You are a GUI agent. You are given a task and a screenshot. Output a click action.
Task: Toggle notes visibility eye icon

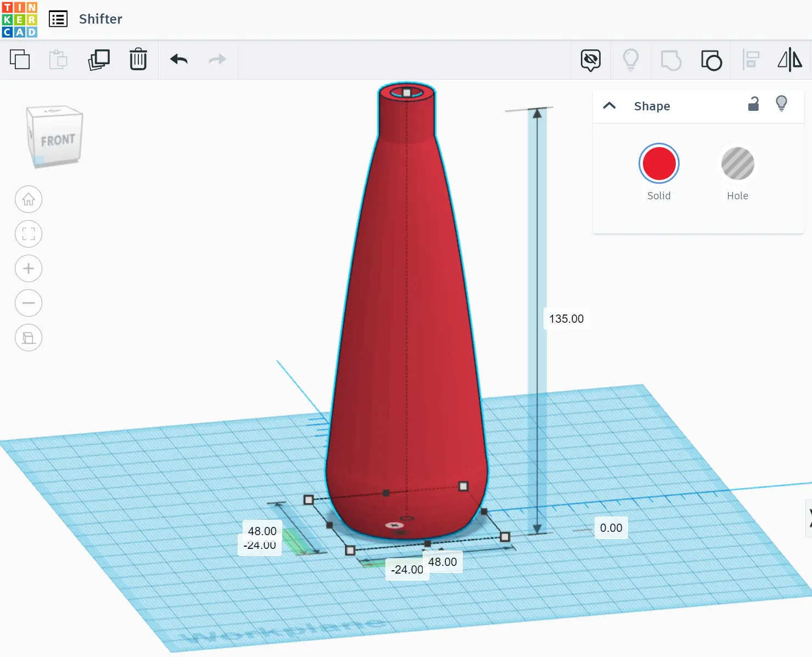coord(591,60)
